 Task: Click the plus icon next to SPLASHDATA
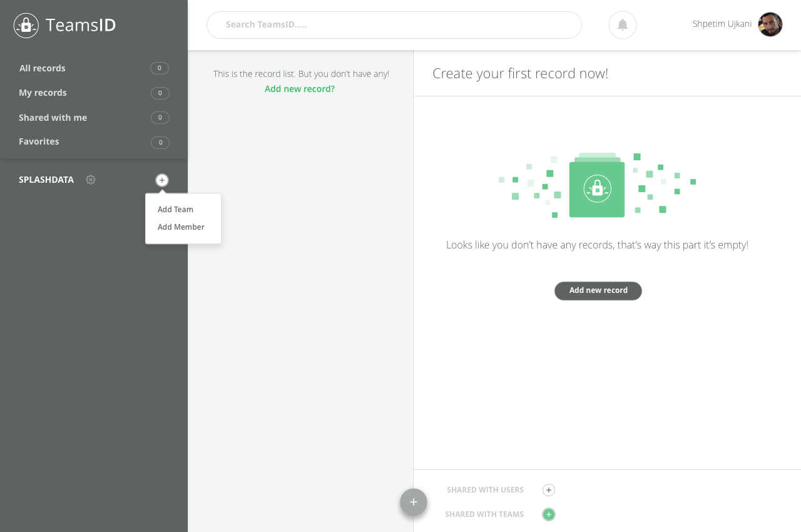tap(161, 180)
